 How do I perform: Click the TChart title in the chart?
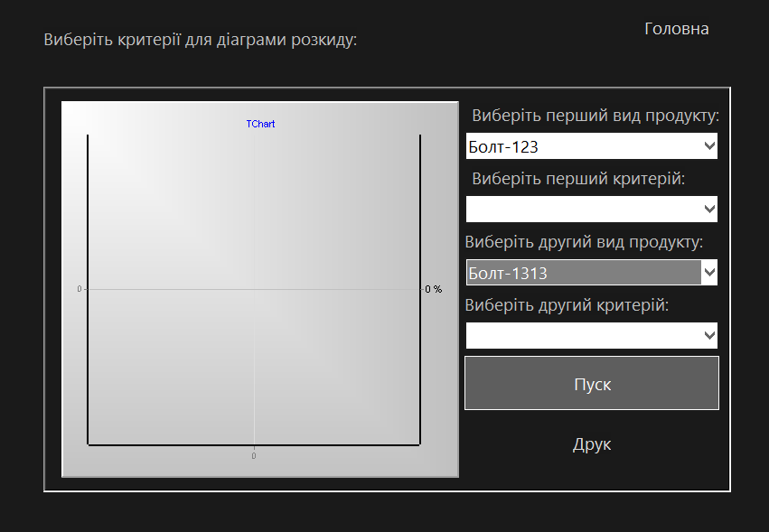click(260, 124)
